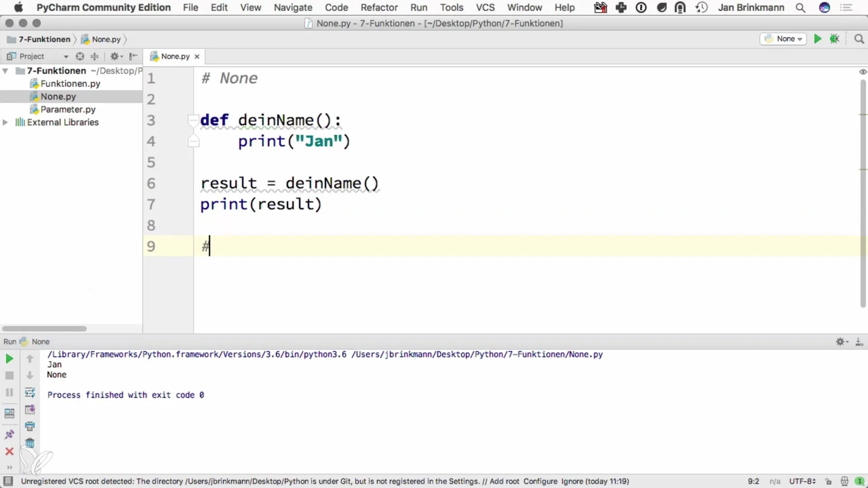Viewport: 868px width, 488px height.
Task: Click None.py breadcrumb in navigation bar
Action: (x=101, y=39)
